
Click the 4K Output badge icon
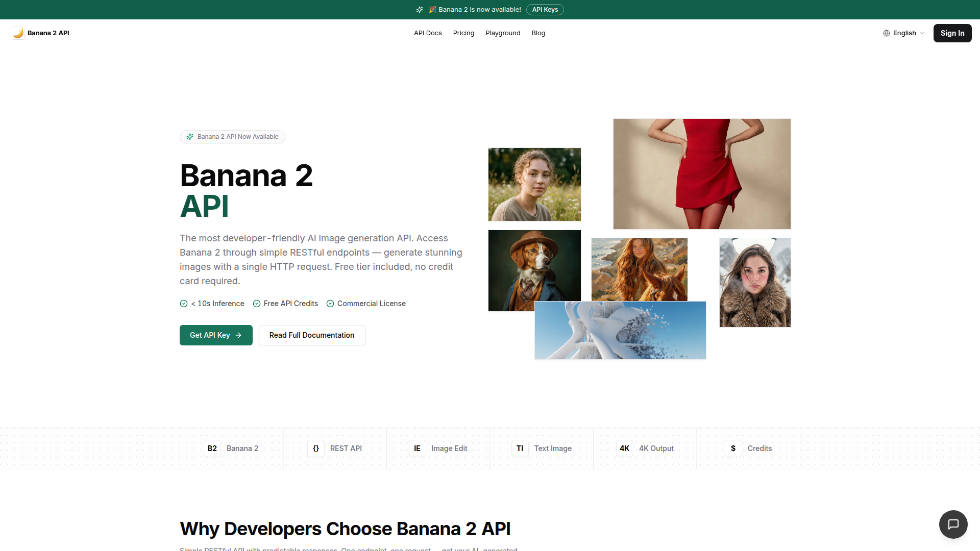[x=625, y=448]
